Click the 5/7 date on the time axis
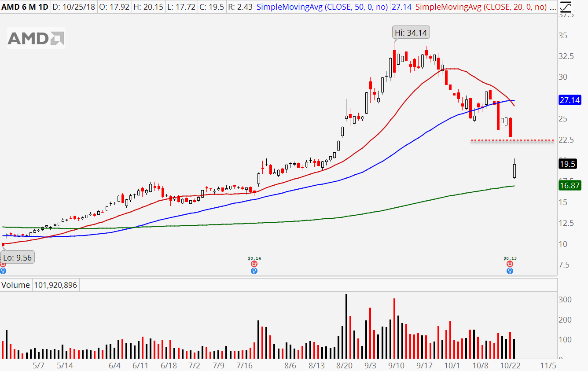 coord(39,366)
